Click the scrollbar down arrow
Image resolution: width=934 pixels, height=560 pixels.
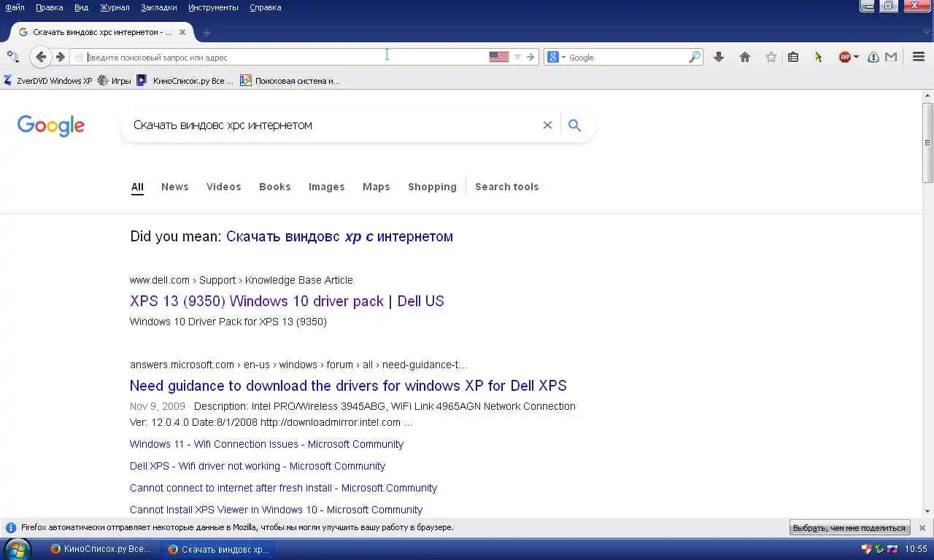click(x=928, y=511)
